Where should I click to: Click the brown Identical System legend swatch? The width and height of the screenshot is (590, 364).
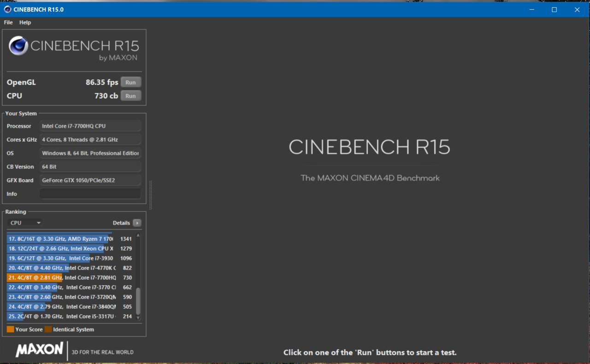48,329
